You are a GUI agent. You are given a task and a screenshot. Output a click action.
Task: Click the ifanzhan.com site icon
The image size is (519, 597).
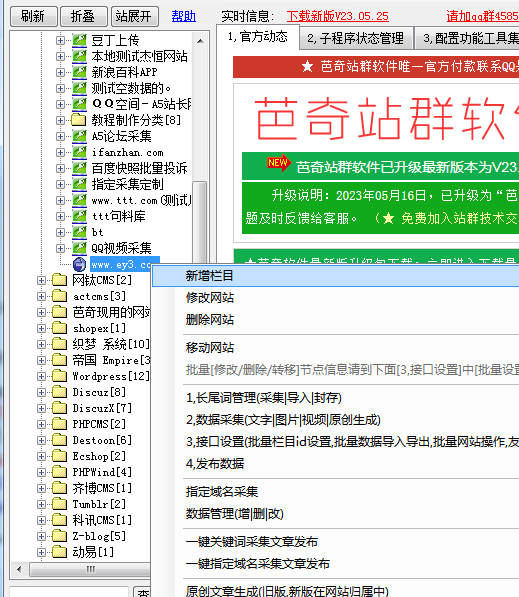coord(79,152)
